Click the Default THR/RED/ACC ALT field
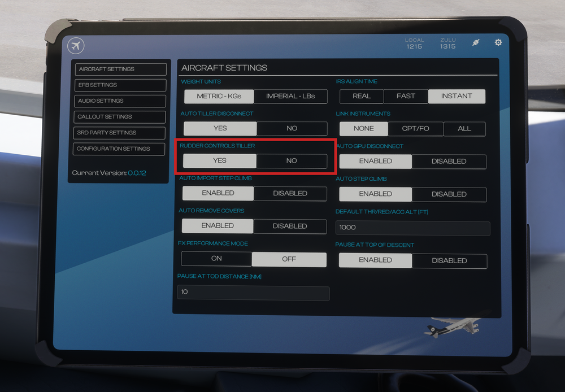This screenshot has width=565, height=392. coord(412,228)
